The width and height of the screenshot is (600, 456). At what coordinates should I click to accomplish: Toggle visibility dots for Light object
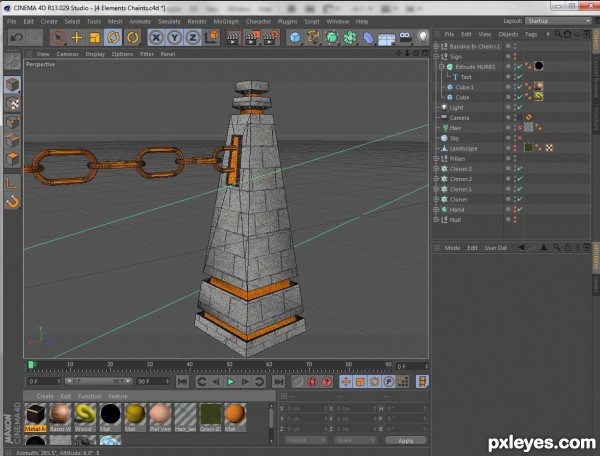515,107
